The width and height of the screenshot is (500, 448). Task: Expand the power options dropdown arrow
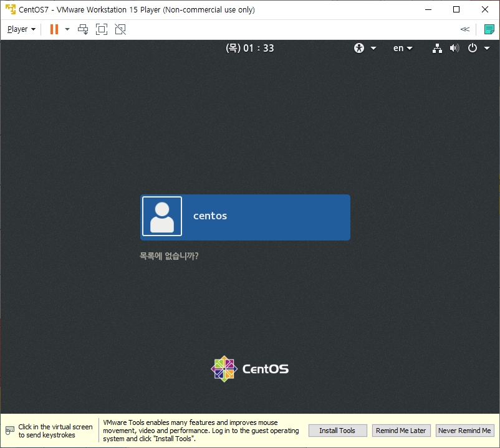67,29
